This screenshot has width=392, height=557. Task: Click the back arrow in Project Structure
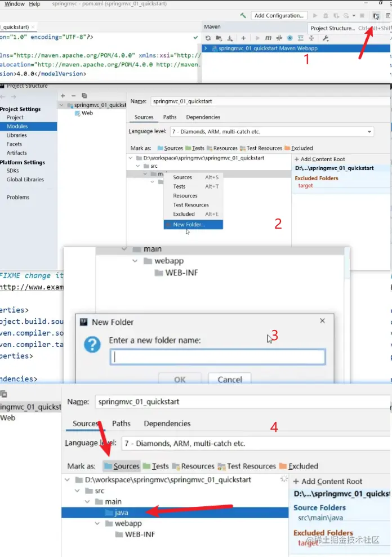[x=3, y=97]
